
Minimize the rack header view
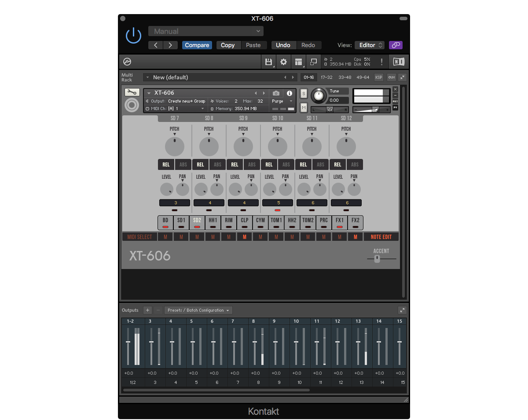[x=403, y=77]
